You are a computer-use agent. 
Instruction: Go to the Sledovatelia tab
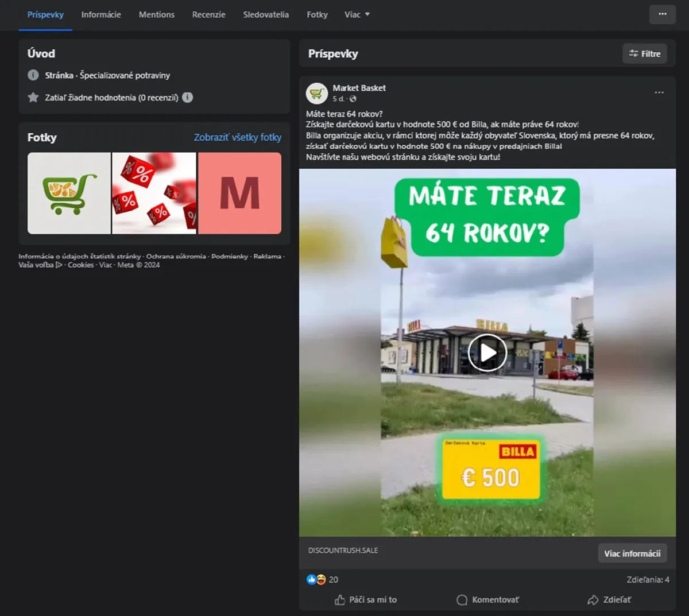coord(266,14)
